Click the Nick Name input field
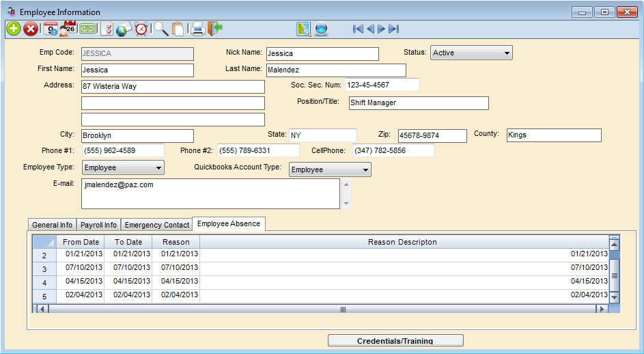644x354 pixels. point(322,54)
